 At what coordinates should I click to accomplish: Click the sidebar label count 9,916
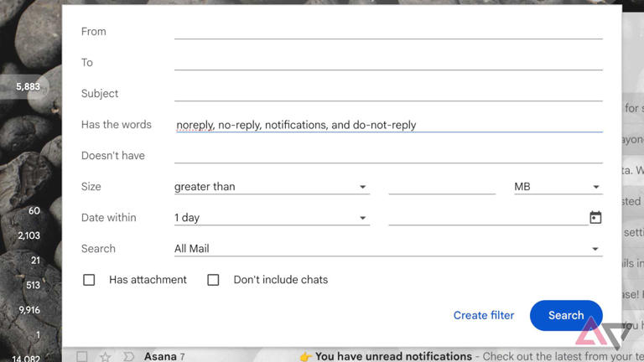(29, 310)
